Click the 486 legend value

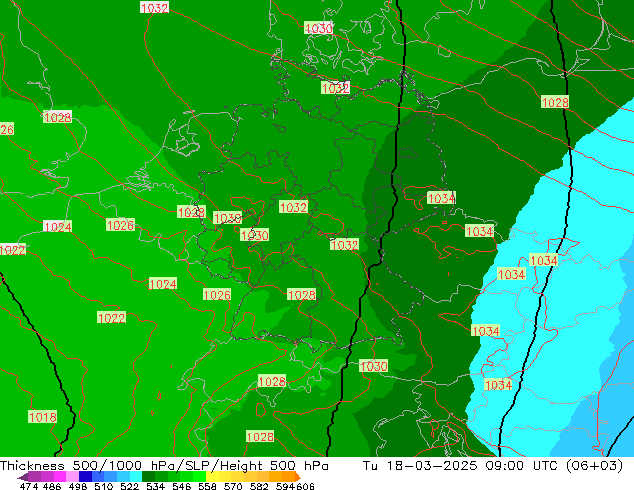coord(52,486)
